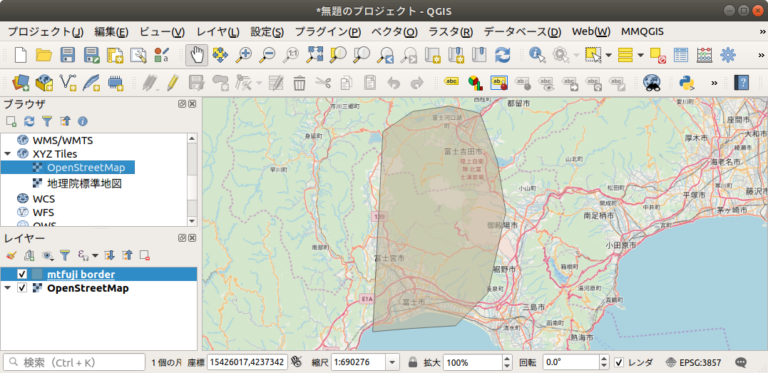This screenshot has width=768, height=373.
Task: Open the 編集 menu
Action: (111, 32)
